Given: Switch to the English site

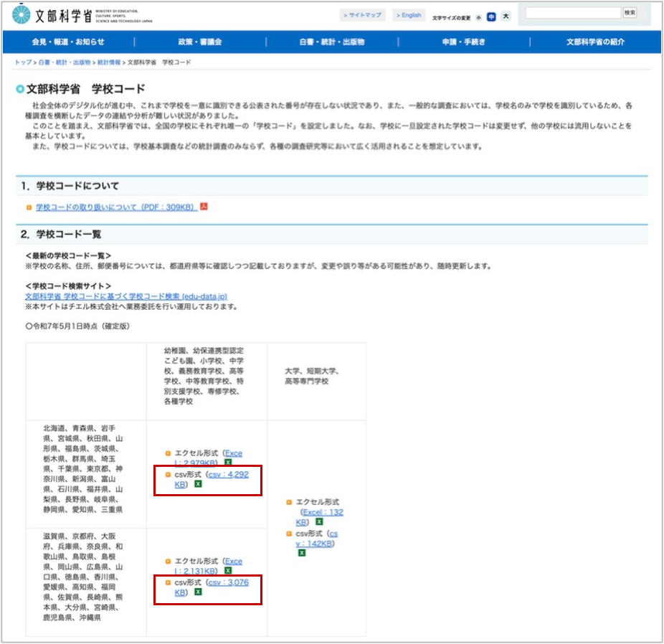Looking at the screenshot, I should (409, 15).
